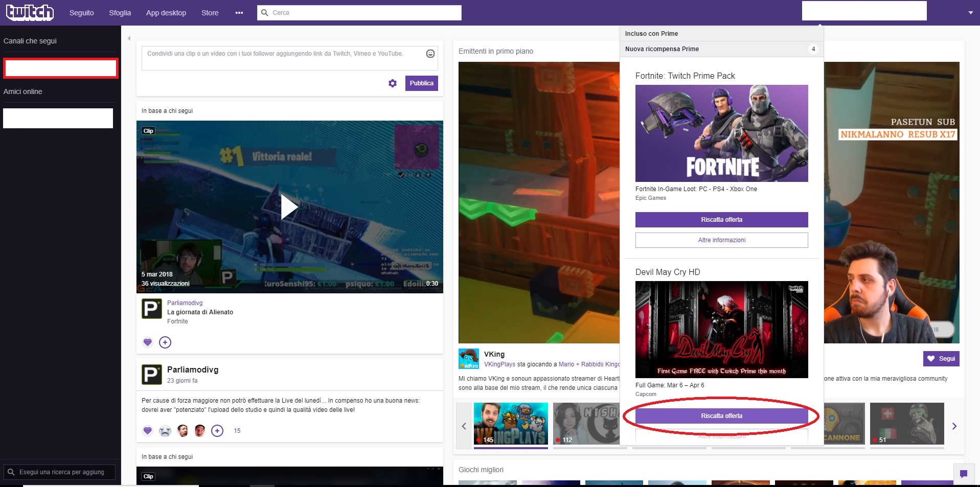
Task: Open the VKingPlays channel link
Action: pos(499,364)
